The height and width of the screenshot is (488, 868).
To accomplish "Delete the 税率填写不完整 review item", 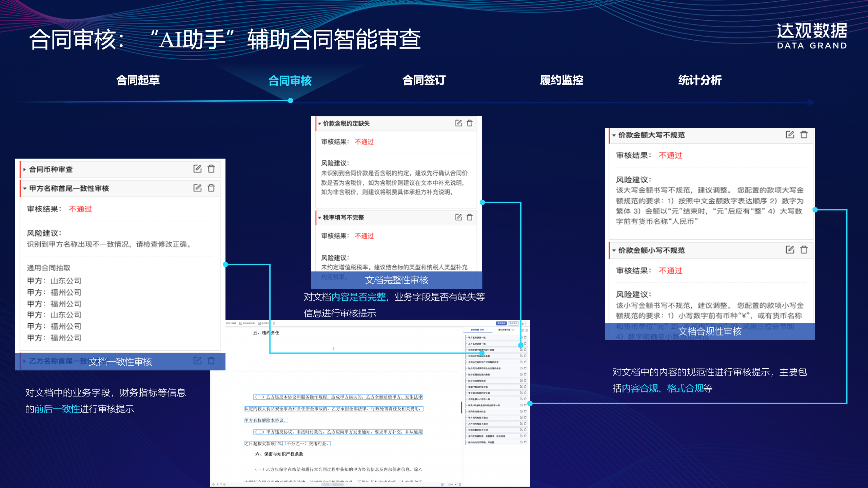I will pos(470,217).
